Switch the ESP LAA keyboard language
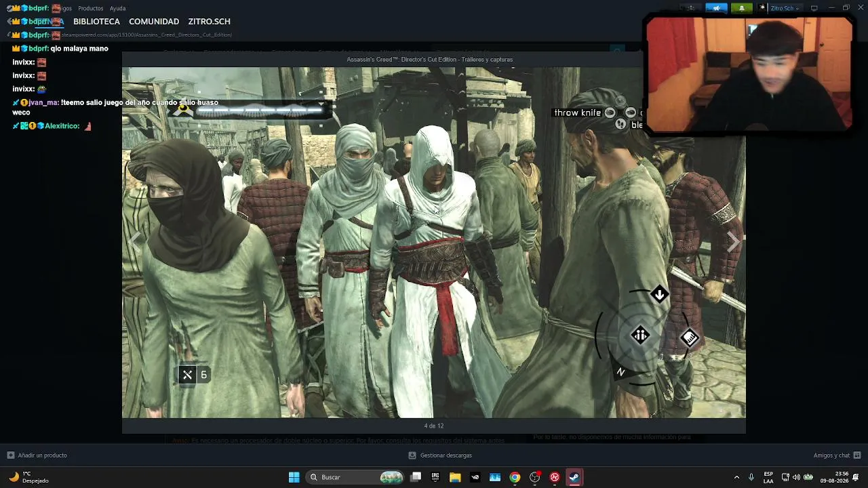The image size is (868, 488). (x=768, y=477)
